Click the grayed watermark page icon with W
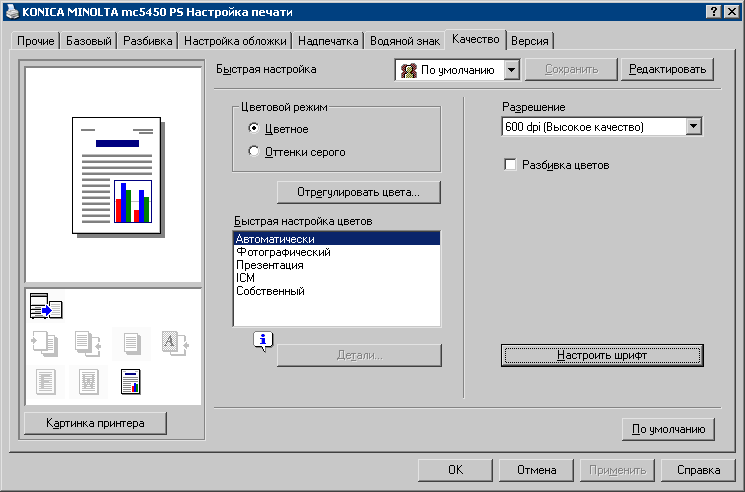This screenshot has height=492, width=745. pos(88,381)
